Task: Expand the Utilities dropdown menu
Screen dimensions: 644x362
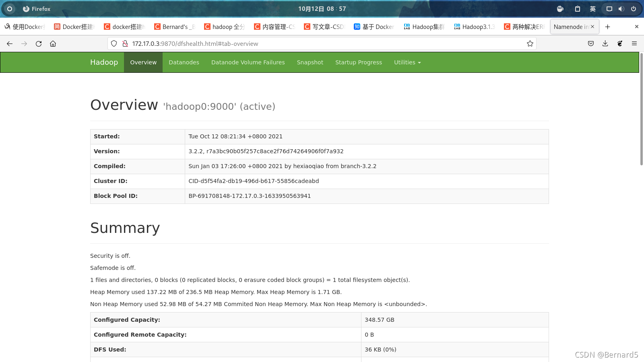Action: click(x=407, y=62)
